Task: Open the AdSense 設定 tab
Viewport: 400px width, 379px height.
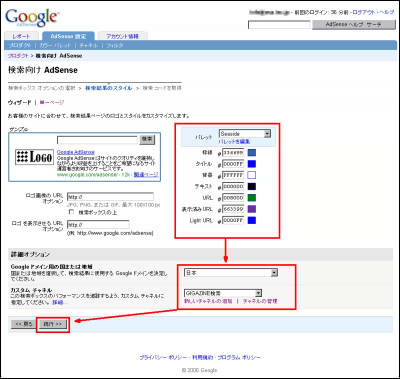Action: (68, 36)
